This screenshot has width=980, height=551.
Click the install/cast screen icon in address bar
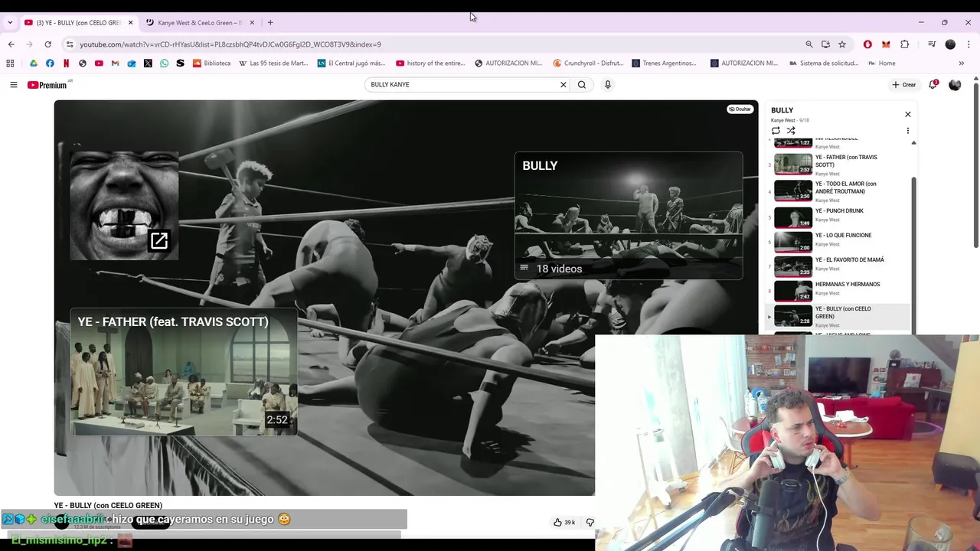pyautogui.click(x=825, y=44)
